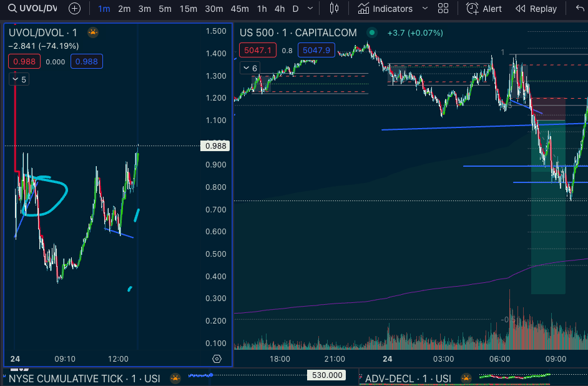Open the candlestick chart style menu
Image resolution: width=588 pixels, height=386 pixels.
coord(334,9)
